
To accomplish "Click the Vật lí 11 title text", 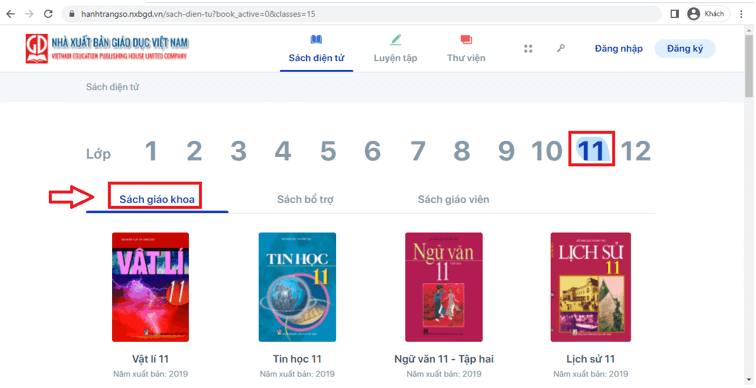I will [x=150, y=359].
